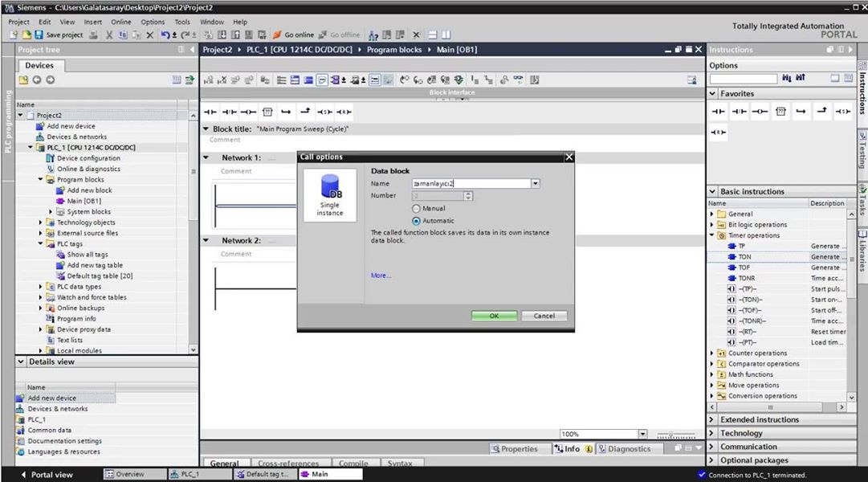Click Add new device in Details view
Viewport: 868px width, 482px height.
click(x=51, y=398)
